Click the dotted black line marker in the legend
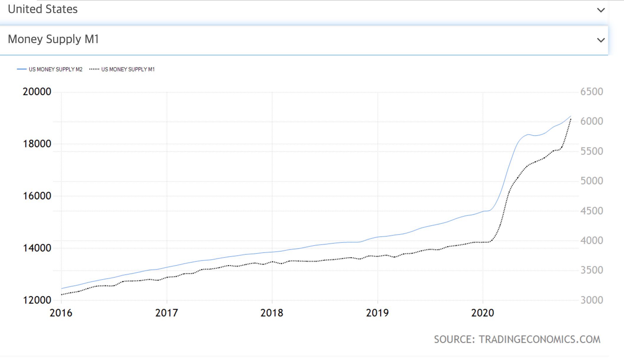 (x=94, y=70)
